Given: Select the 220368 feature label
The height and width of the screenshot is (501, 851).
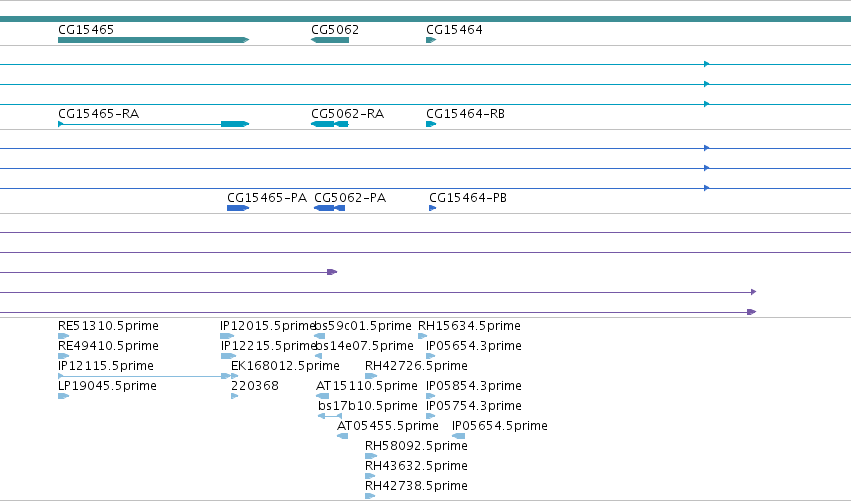Looking at the screenshot, I should [255, 386].
